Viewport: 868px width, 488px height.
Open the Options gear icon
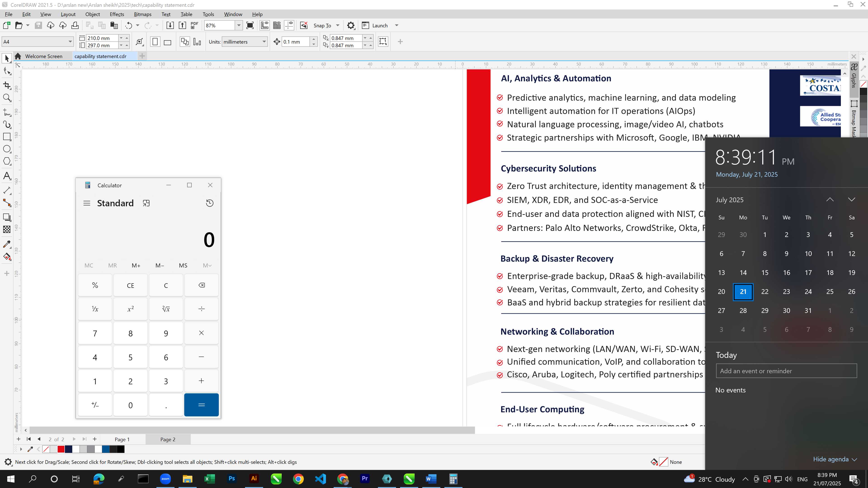(x=351, y=26)
